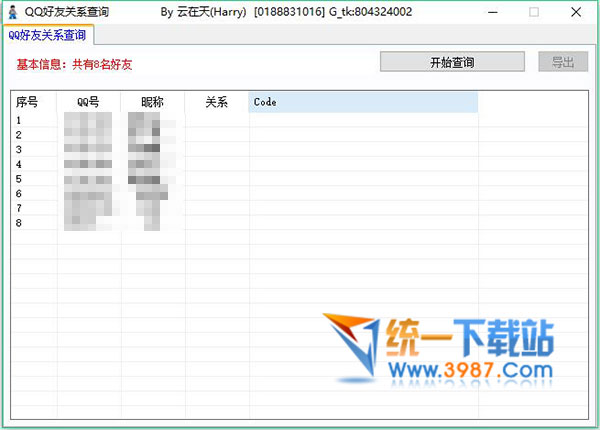This screenshot has width=600, height=430.
Task: Select row number 5 in the list
Action: click(x=300, y=179)
